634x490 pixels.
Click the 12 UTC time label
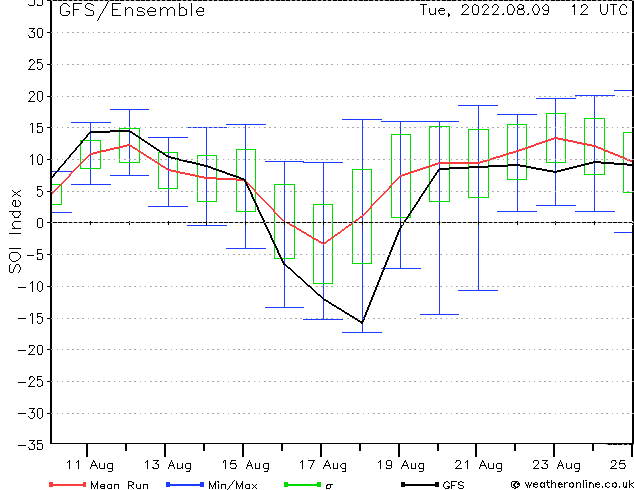pyautogui.click(x=599, y=10)
